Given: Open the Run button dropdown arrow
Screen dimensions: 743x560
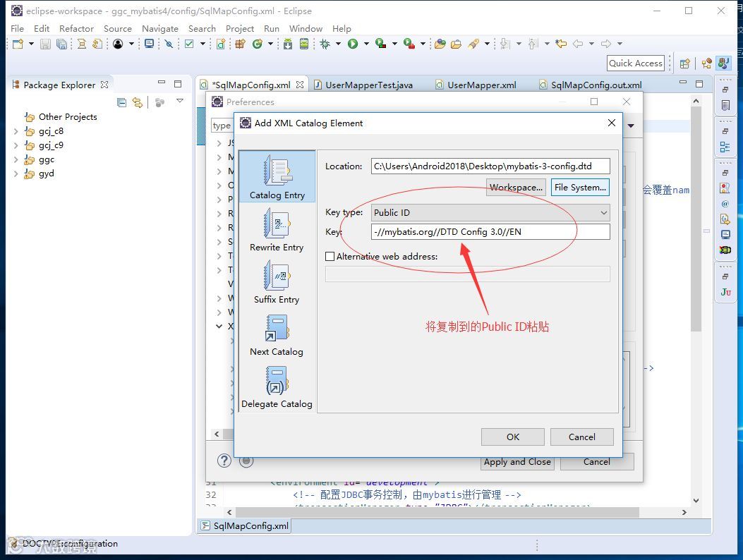Looking at the screenshot, I should [366, 44].
